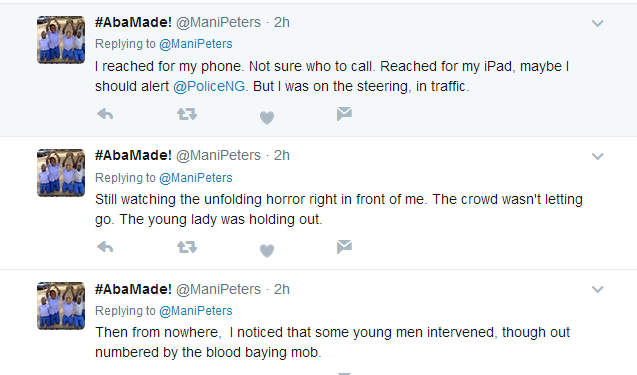637x375 pixels.
Task: Share the 'unfolding horror' tweet via message icon
Action: (x=344, y=247)
